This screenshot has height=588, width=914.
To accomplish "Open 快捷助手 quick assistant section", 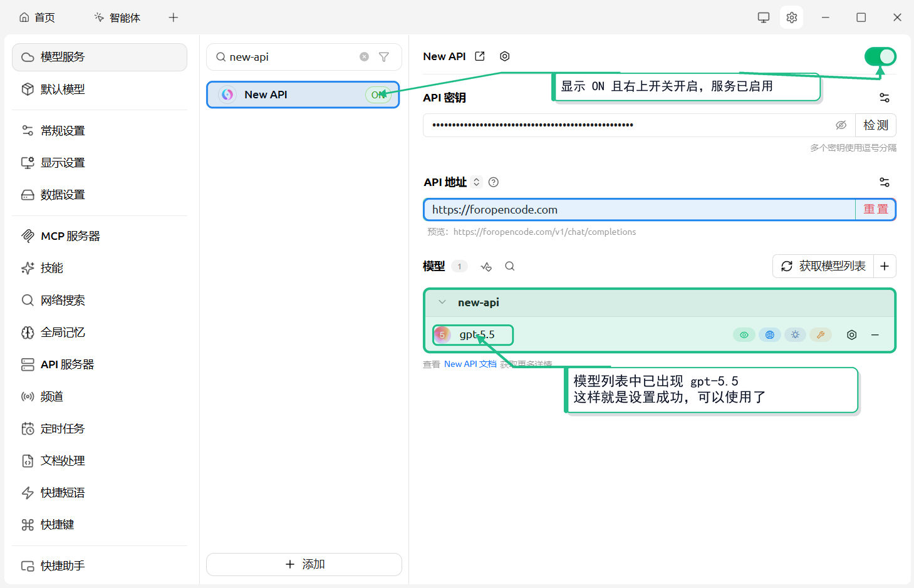I will point(100,566).
